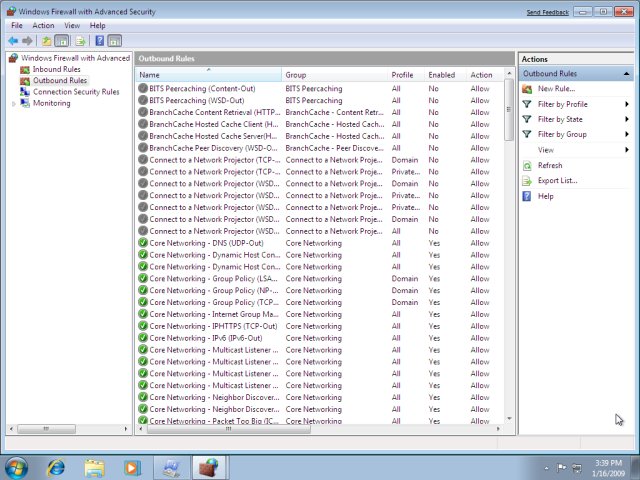This screenshot has height=480, width=640.
Task: Click the Up One Level folder icon
Action: coord(46,41)
